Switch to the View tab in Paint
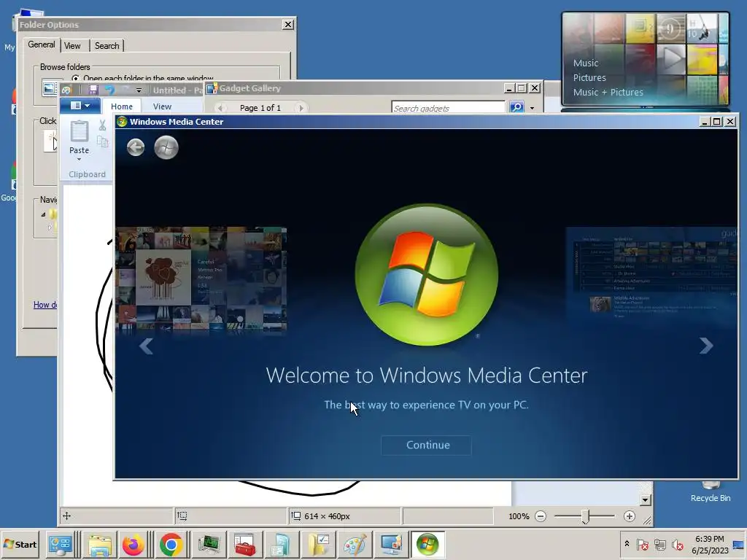 tap(162, 106)
